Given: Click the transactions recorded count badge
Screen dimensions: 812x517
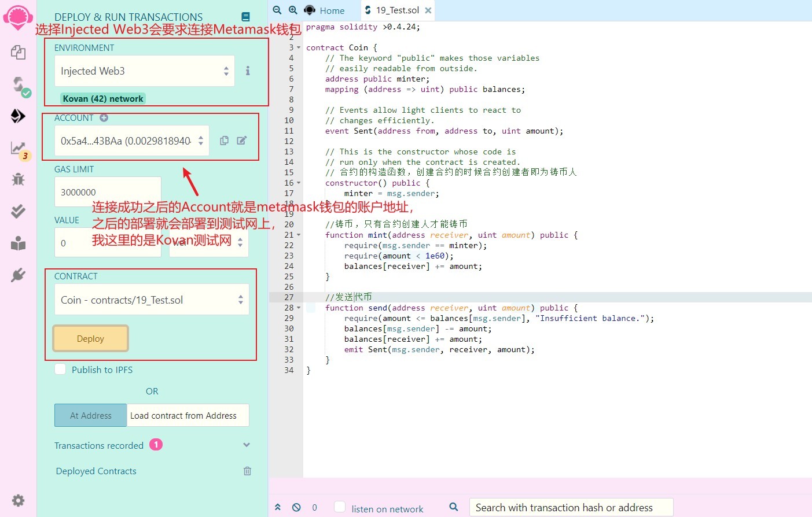Looking at the screenshot, I should click(156, 445).
